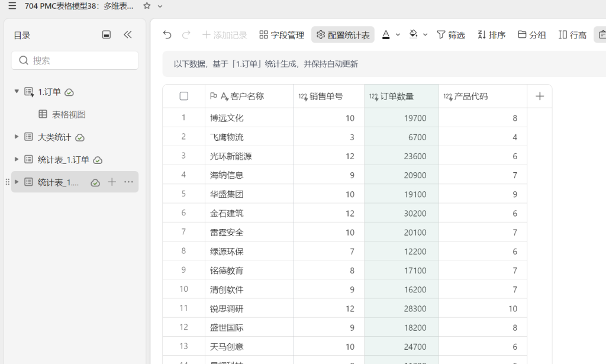606x364 pixels.
Task: Undo the last action
Action: tap(167, 35)
